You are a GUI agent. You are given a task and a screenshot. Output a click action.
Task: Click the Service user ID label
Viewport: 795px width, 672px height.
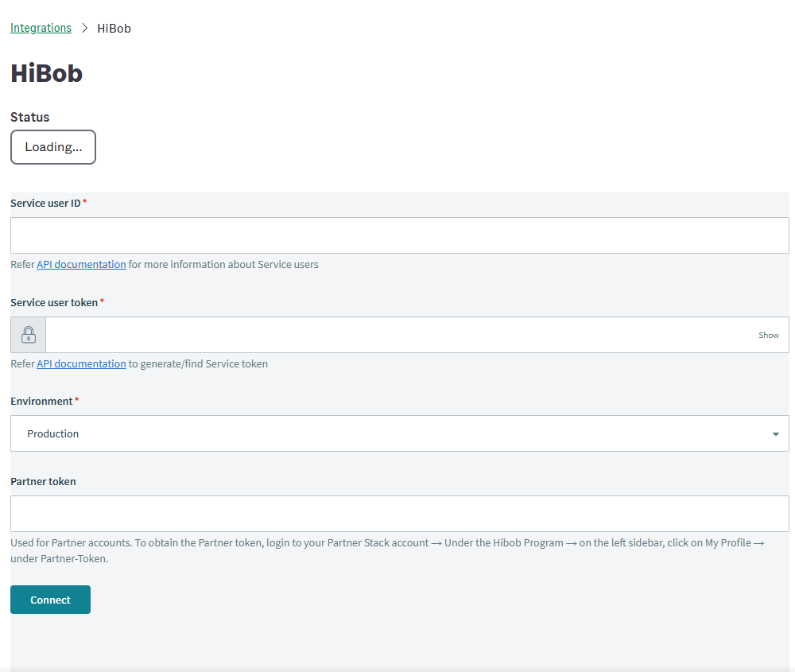point(45,203)
